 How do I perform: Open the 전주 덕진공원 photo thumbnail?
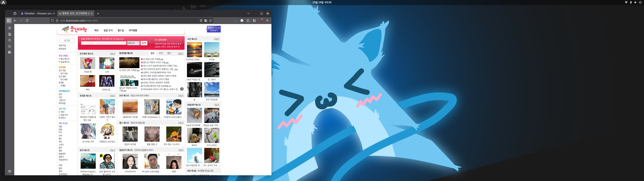pyautogui.click(x=212, y=90)
